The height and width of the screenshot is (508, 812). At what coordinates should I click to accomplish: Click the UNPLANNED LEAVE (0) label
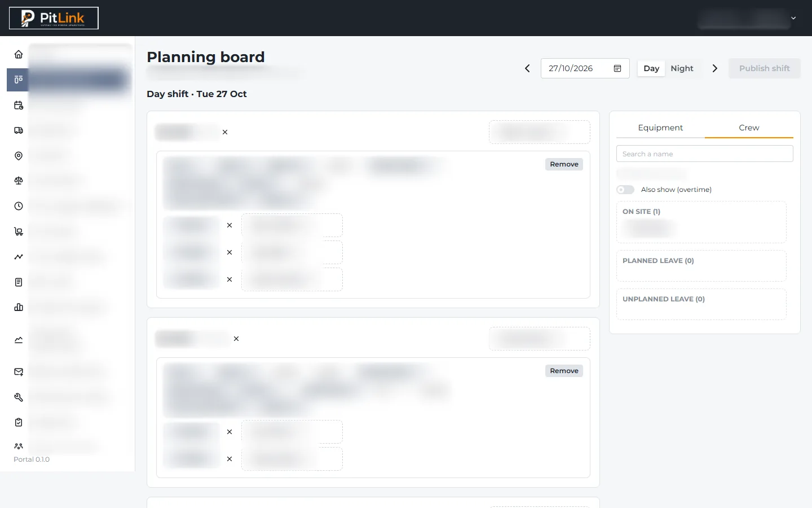[x=664, y=299]
